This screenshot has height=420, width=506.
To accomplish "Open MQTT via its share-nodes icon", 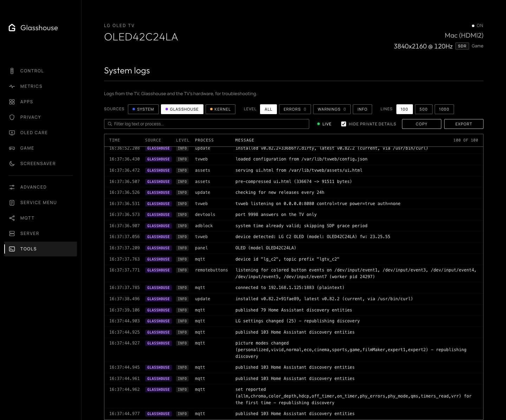I will coord(12,218).
